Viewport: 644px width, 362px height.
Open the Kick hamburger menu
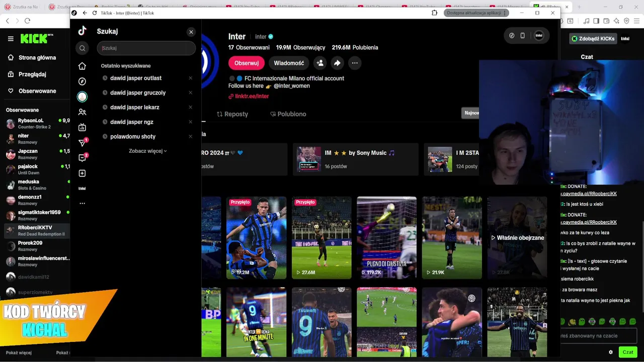[11, 39]
